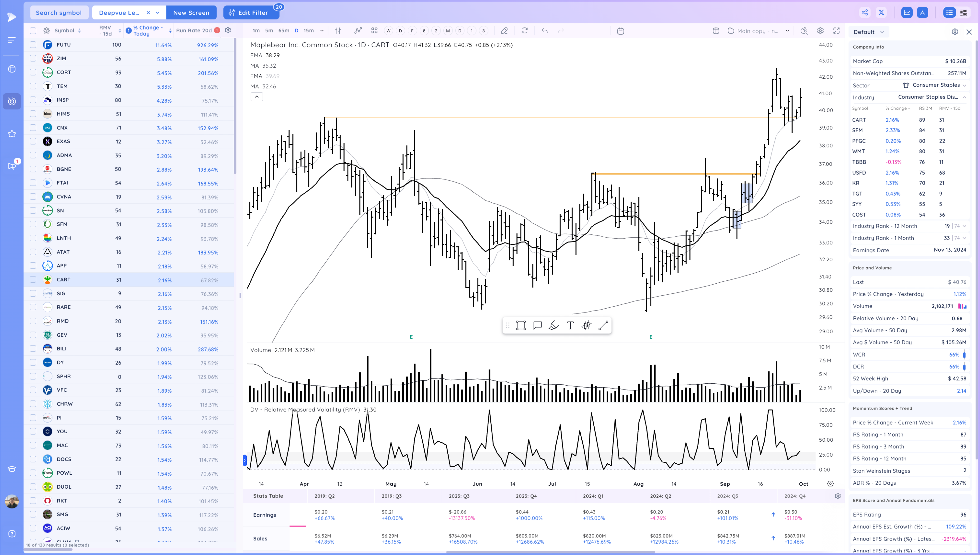This screenshot has width=980, height=555.
Task: Switch to list view layout
Action: pyautogui.click(x=949, y=12)
